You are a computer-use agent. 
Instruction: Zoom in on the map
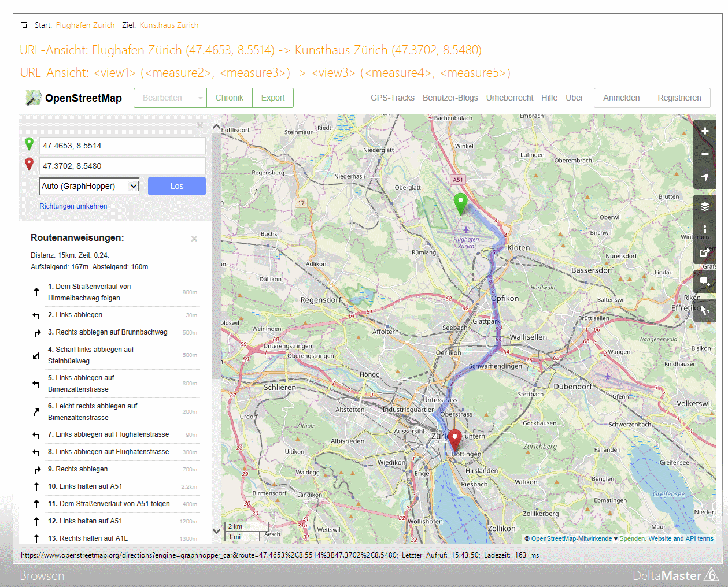(x=705, y=131)
